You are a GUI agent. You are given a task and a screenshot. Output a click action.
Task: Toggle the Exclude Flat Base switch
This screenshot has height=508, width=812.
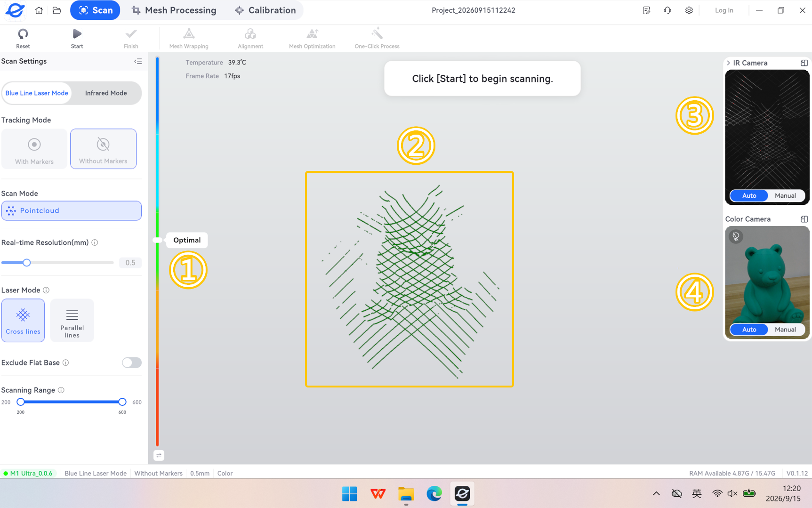point(131,363)
